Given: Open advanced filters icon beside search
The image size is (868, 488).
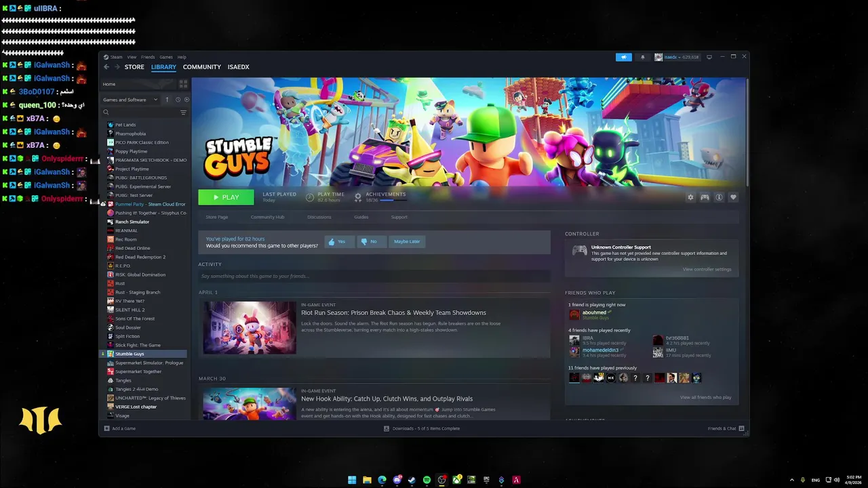Looking at the screenshot, I should click(183, 113).
